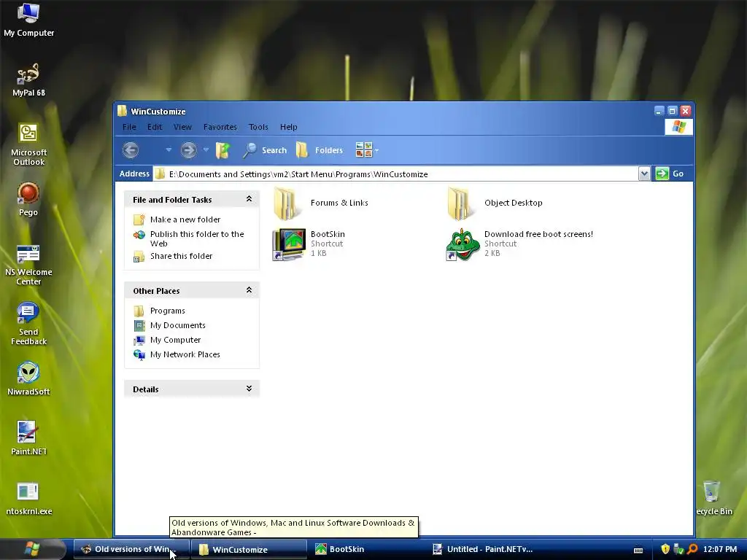
Task: Go to My Computer in Other Places
Action: click(175, 340)
